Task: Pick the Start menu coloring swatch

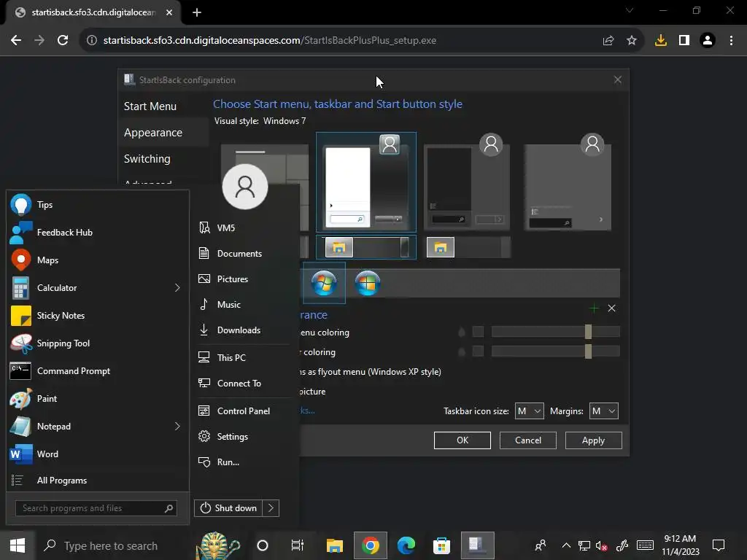Action: 478,332
